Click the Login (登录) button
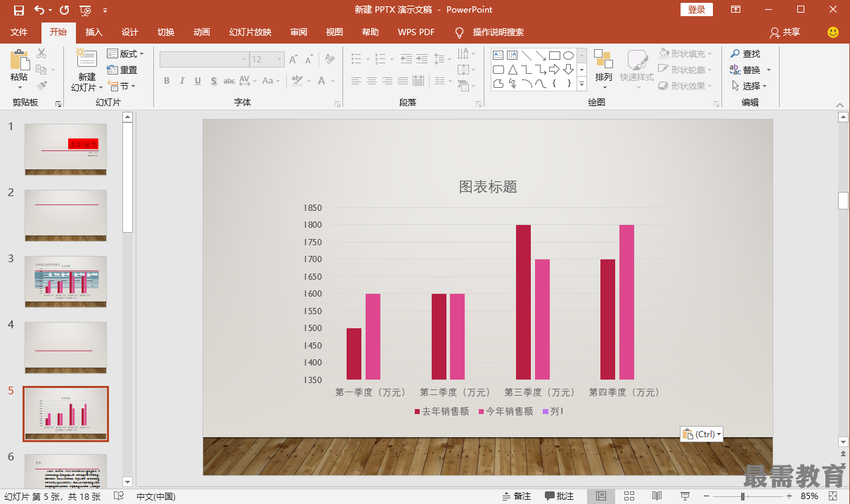850x504 pixels. click(697, 10)
